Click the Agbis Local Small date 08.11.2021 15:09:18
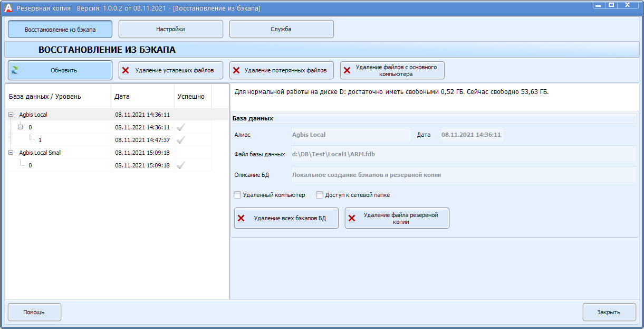The image size is (644, 329). tap(142, 153)
